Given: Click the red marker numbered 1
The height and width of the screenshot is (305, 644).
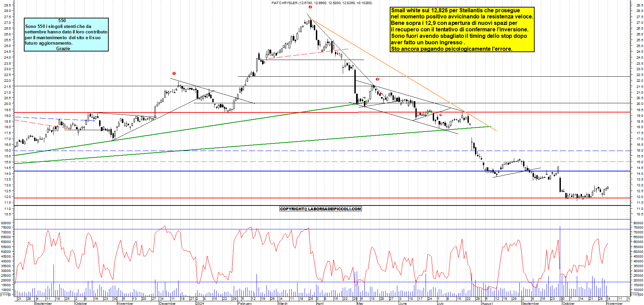Looking at the screenshot, I should tap(174, 73).
